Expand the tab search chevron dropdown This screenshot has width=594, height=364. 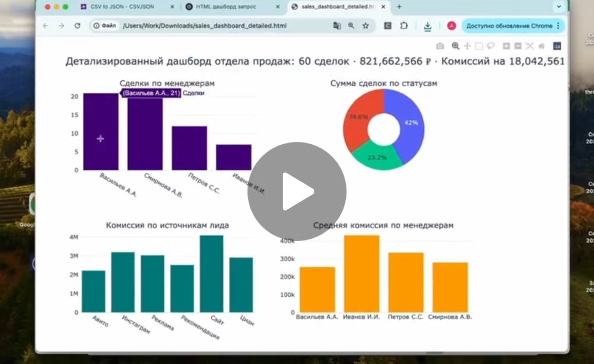pyautogui.click(x=559, y=6)
